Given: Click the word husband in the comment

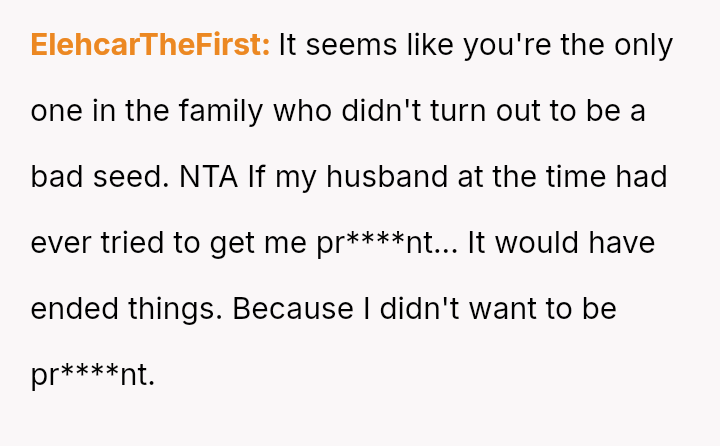Looking at the screenshot, I should tap(387, 177).
